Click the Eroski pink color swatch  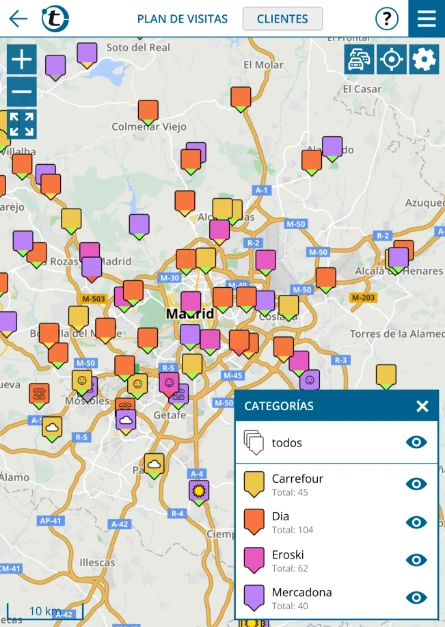[254, 560]
